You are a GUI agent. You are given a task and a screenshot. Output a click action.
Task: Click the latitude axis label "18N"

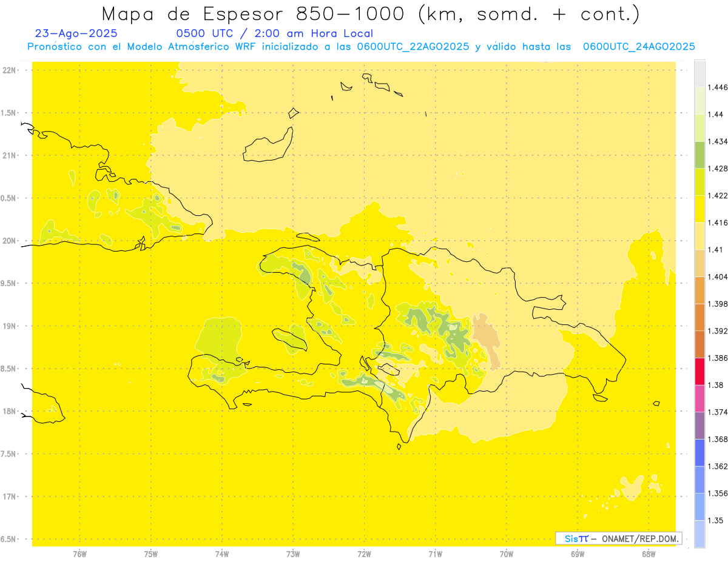(9, 411)
